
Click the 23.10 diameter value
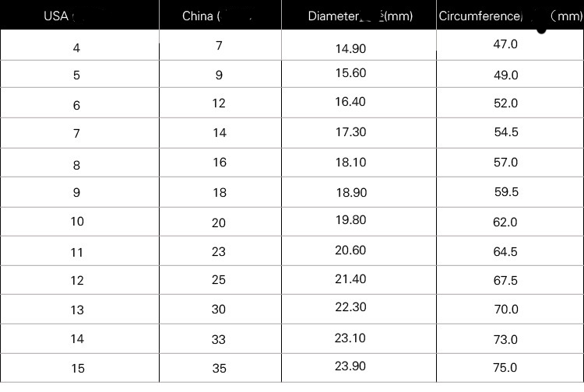tap(350, 338)
